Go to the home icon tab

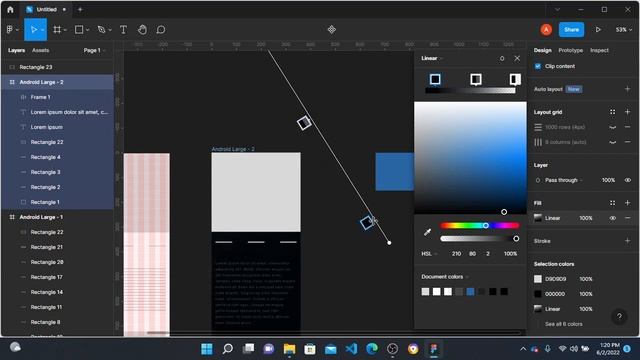coord(10,9)
